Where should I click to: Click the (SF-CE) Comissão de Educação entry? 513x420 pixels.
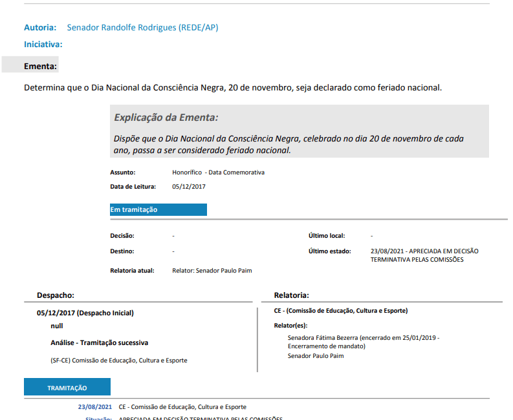point(118,361)
